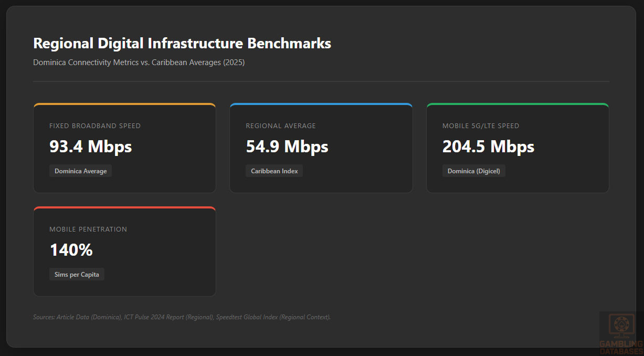Click the 54.9 Mbps value
Screen dimensions: 644x356
coord(287,146)
